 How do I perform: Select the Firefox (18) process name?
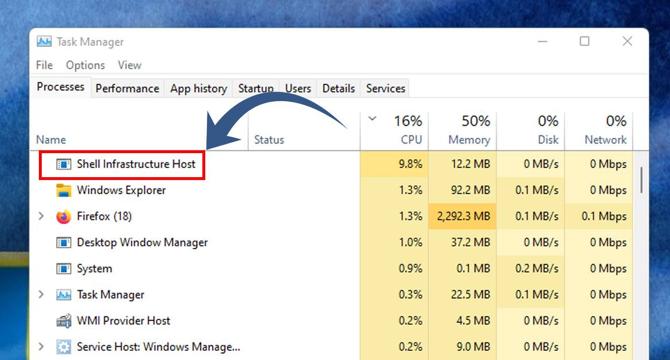[x=104, y=217]
